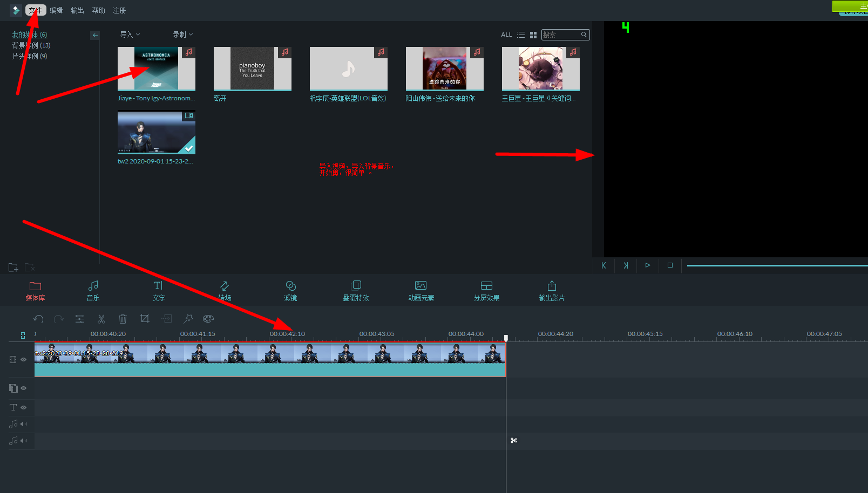Click the text track T icon
Screen dimensions: 868x493
click(13, 407)
